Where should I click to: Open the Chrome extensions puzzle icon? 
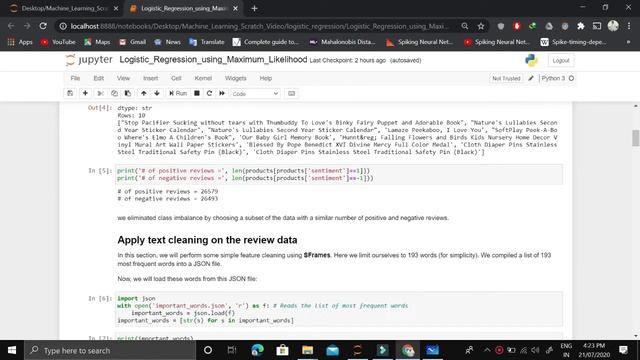581,26
